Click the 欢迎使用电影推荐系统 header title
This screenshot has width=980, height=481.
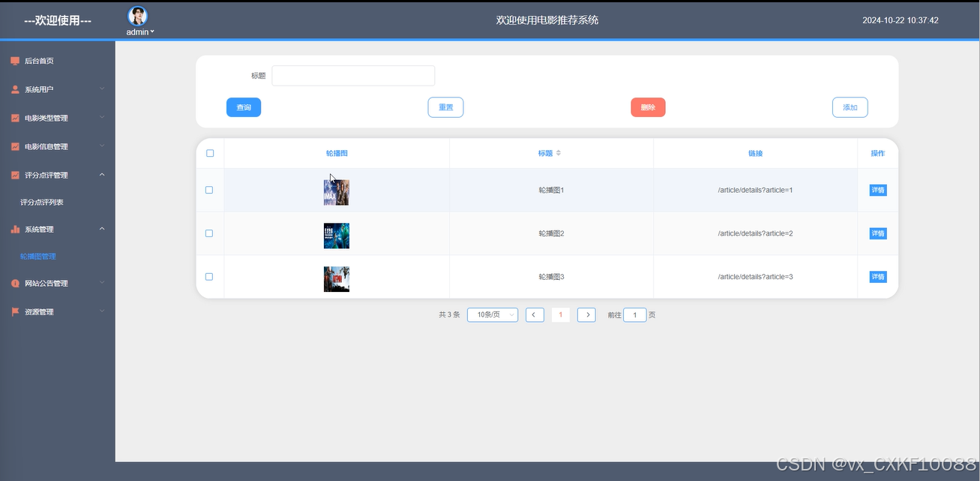pyautogui.click(x=547, y=20)
